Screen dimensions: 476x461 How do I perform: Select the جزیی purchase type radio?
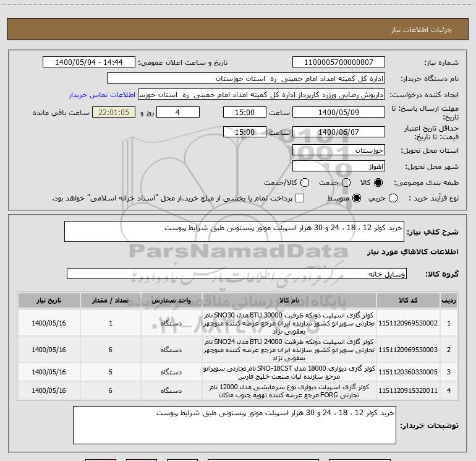click(393, 198)
